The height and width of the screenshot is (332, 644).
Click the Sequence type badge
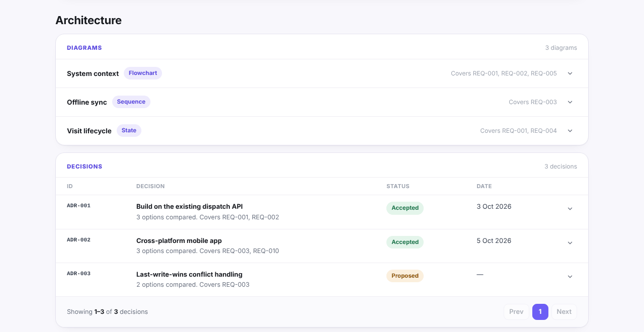131,102
